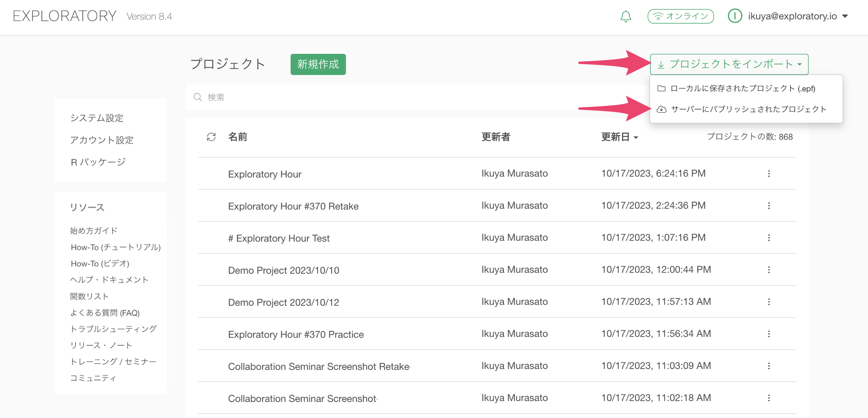Choose サーバーにパブリッシュされたプロジェクト menu item
Image resolution: width=868 pixels, height=418 pixels.
tap(748, 109)
